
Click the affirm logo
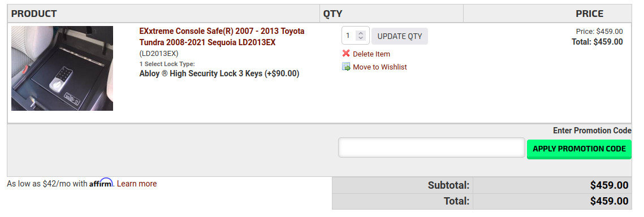click(101, 183)
